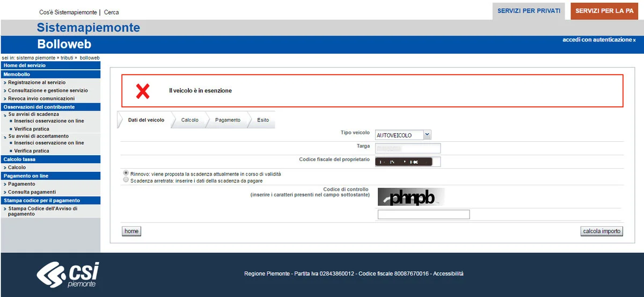Select the Rinnovo radio button
644x297 pixels.
pos(126,173)
